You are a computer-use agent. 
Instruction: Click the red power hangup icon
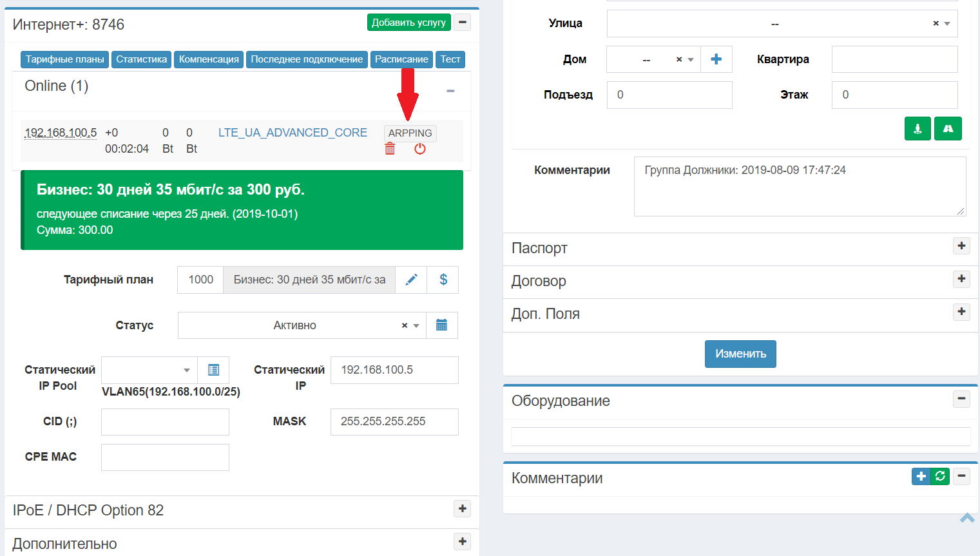(x=420, y=149)
